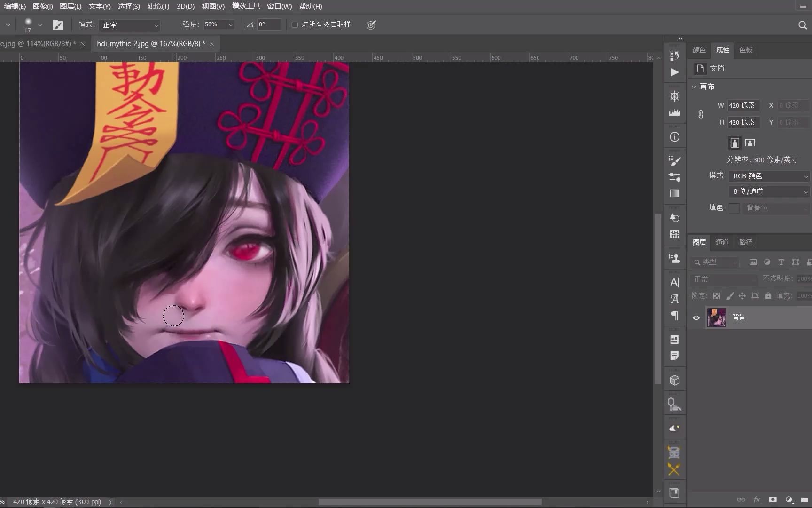Open the Brushes panel icon

[x=674, y=161]
